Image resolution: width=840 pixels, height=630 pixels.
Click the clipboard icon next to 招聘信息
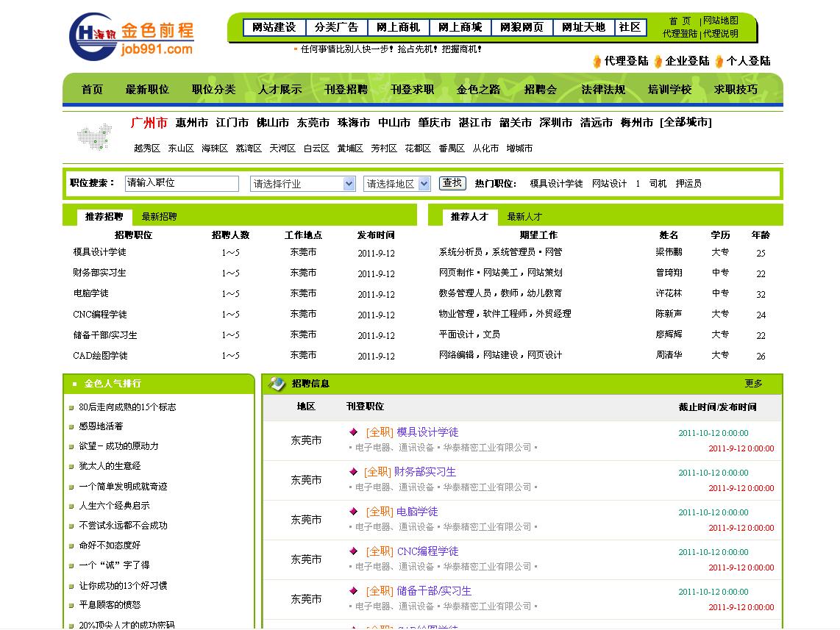(275, 382)
